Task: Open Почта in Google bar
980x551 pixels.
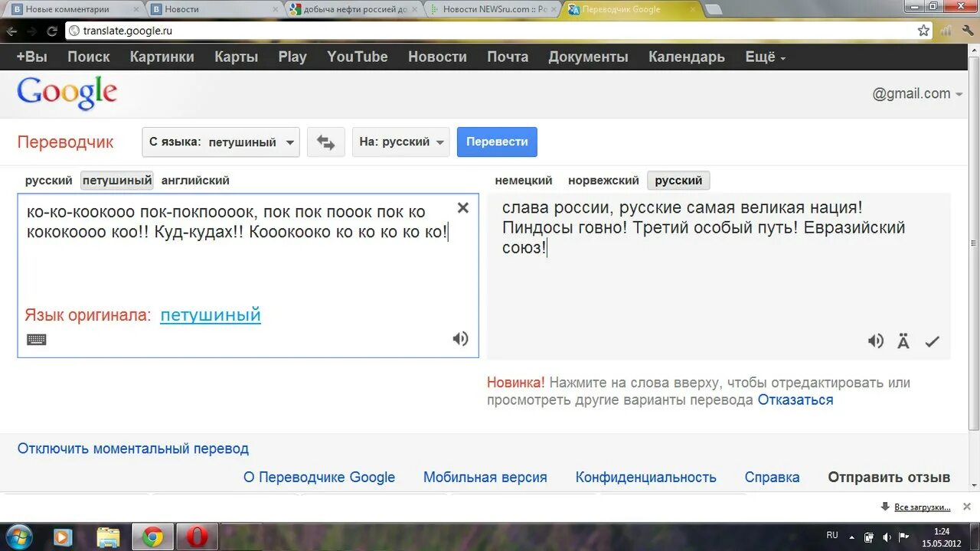Action: [x=508, y=57]
